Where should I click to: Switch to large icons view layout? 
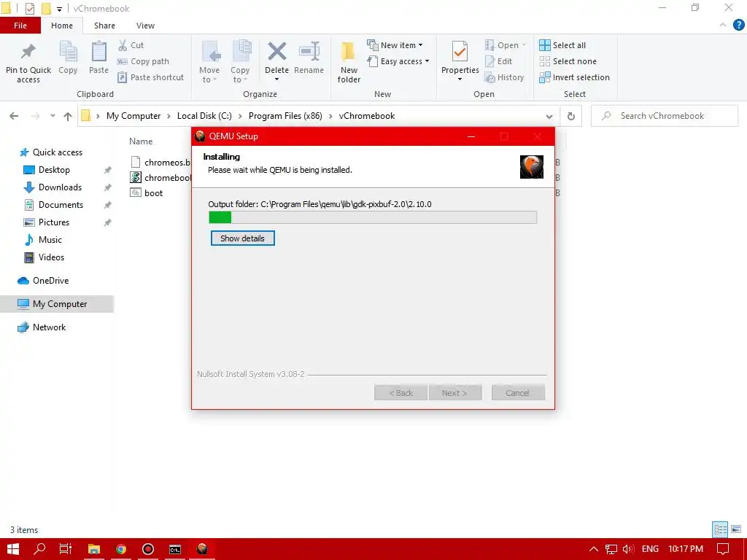point(736,529)
